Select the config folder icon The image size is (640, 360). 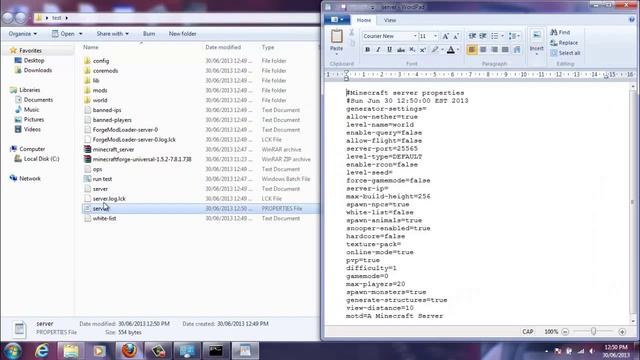87,61
